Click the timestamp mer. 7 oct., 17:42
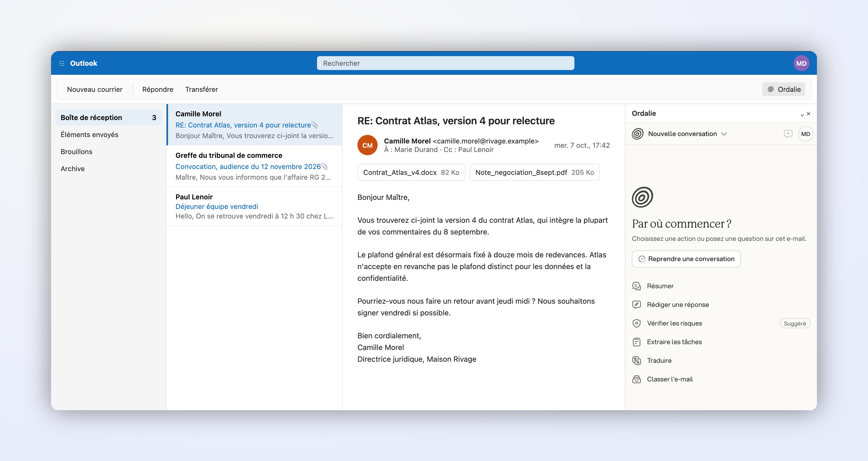This screenshot has width=868, height=461. (x=582, y=145)
